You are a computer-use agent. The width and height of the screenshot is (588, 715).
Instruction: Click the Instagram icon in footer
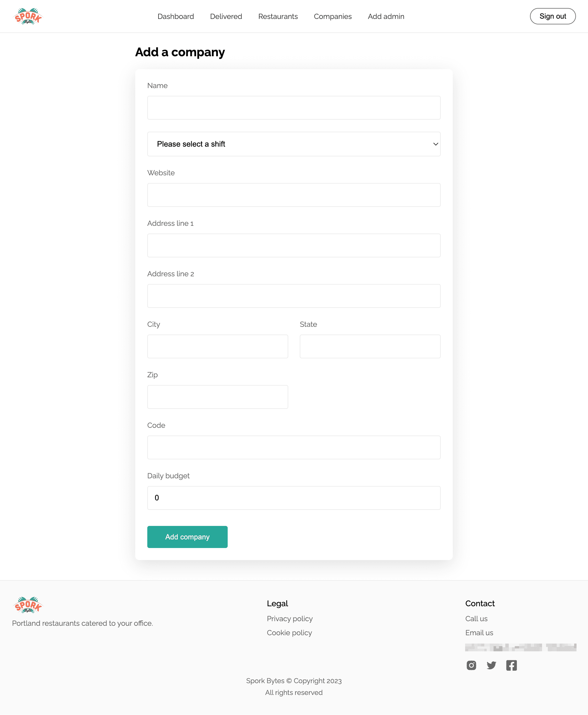pyautogui.click(x=471, y=665)
